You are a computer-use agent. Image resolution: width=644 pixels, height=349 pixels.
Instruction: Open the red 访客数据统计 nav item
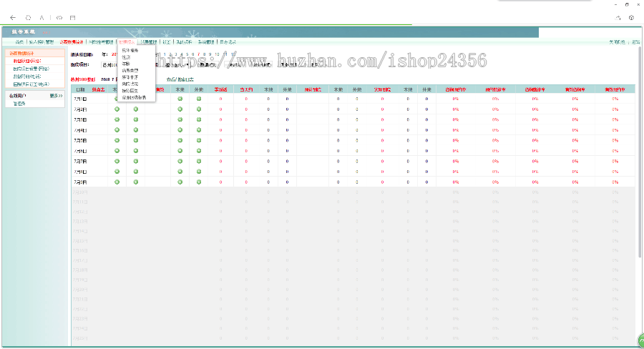[71, 42]
